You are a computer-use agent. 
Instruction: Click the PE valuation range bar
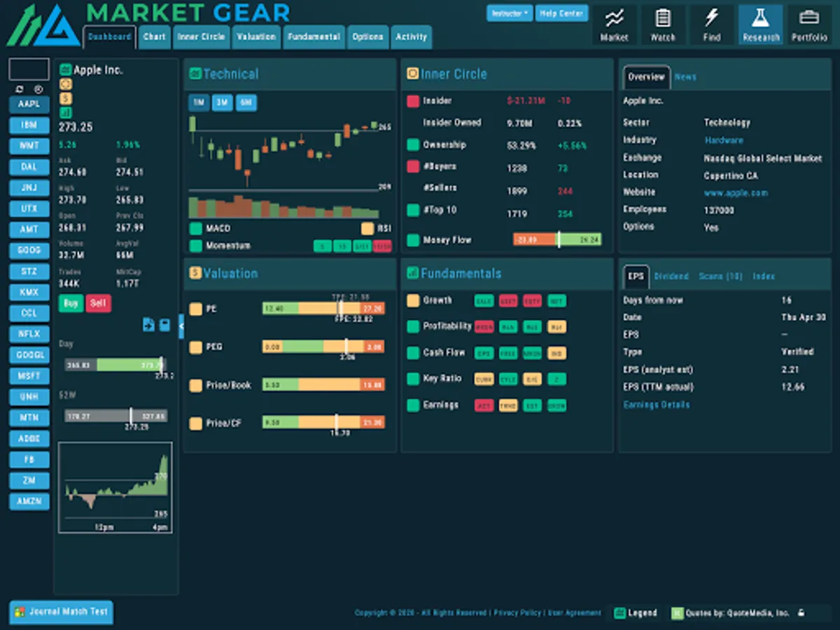323,309
